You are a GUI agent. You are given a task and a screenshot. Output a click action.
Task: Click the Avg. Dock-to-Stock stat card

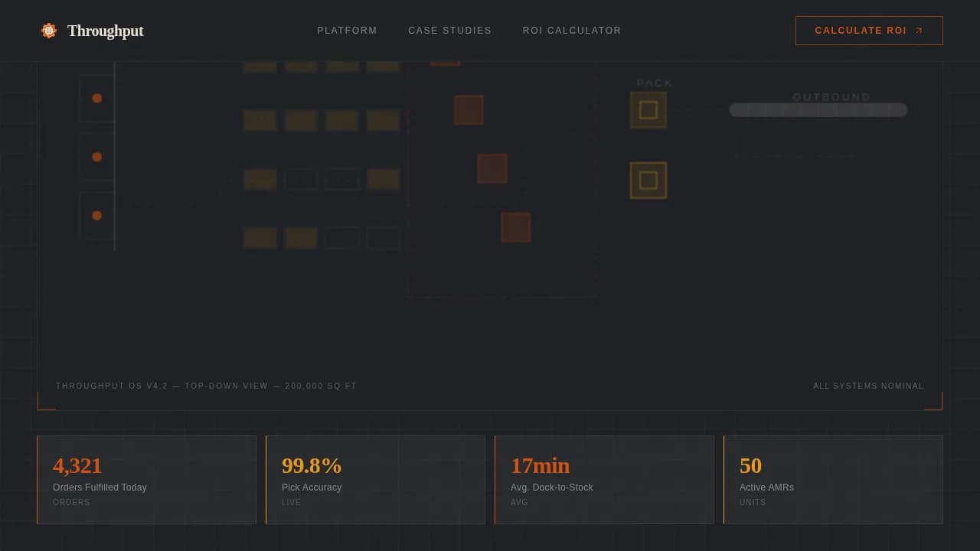coord(604,479)
